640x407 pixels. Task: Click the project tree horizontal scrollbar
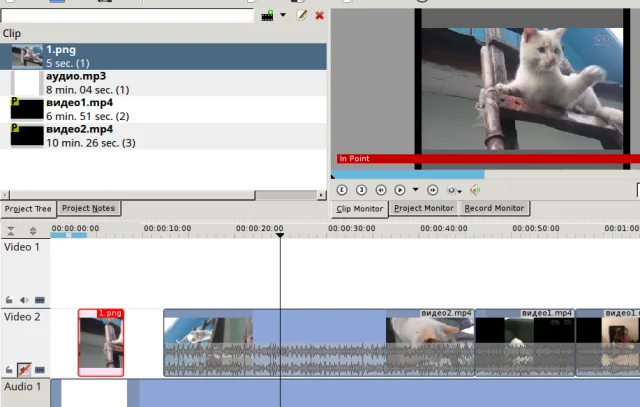tap(132, 195)
